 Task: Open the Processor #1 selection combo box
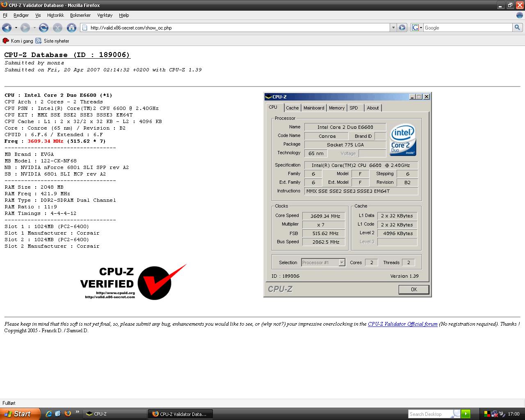(323, 262)
